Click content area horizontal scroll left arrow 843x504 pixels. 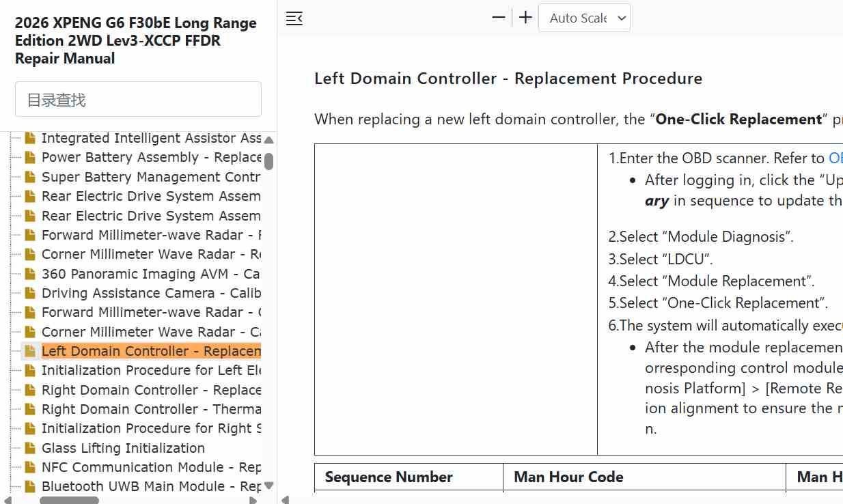[286, 500]
